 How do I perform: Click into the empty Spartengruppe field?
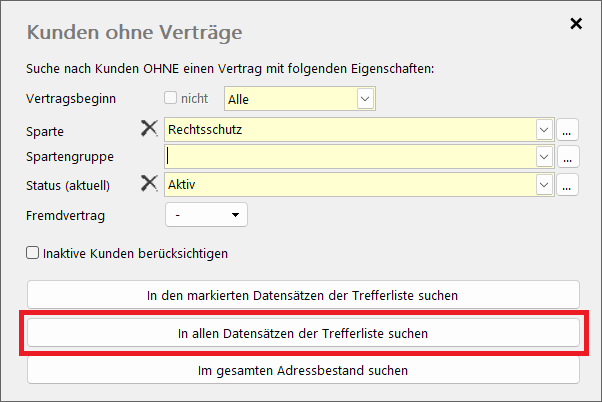coord(350,157)
